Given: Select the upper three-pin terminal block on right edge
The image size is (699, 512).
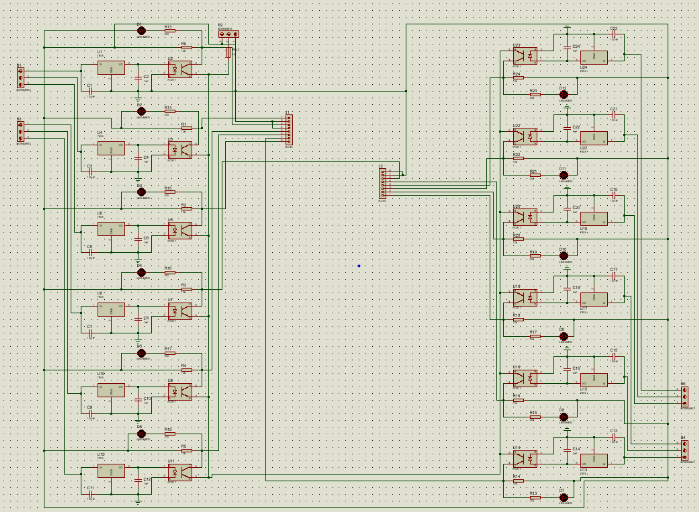Looking at the screenshot, I should (685, 397).
